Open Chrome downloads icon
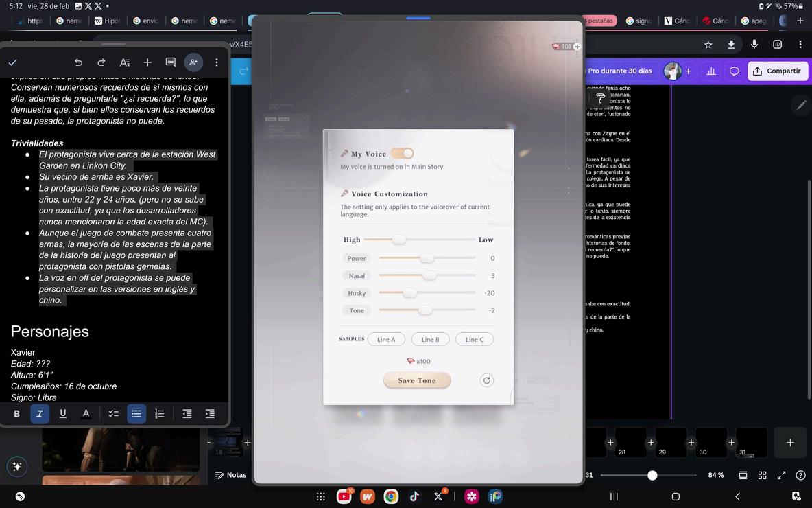Screen dimensions: 812x508 [x=731, y=45]
